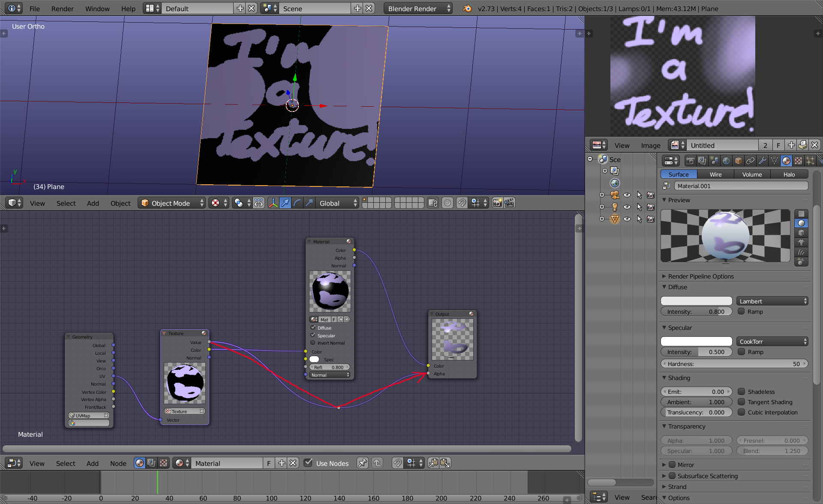Image resolution: width=823 pixels, height=504 pixels.
Task: Click the Halo material type button
Action: pos(789,174)
